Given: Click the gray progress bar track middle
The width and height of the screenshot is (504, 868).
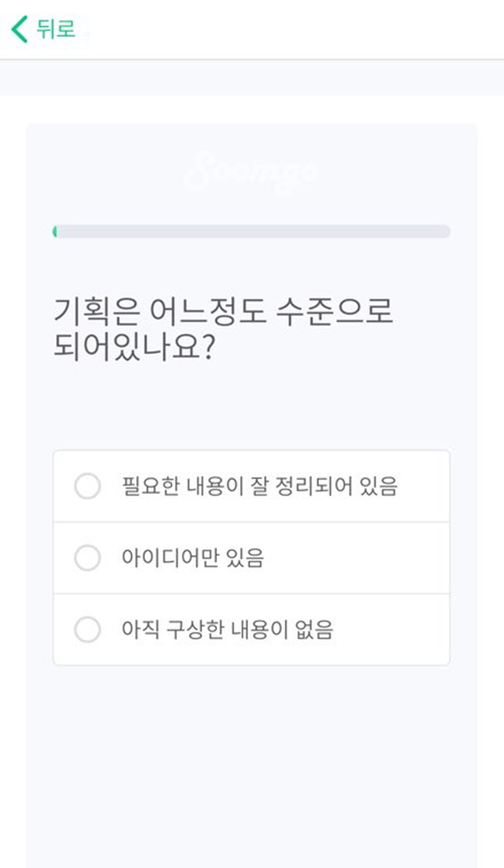Looking at the screenshot, I should [x=252, y=231].
